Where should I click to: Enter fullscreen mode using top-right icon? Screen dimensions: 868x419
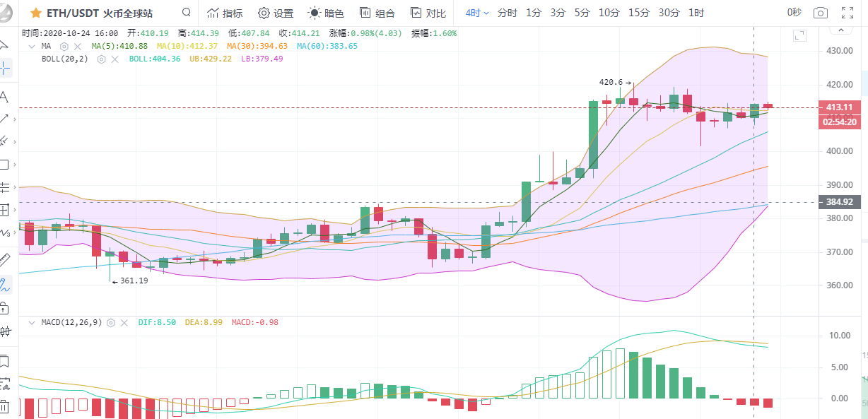846,13
